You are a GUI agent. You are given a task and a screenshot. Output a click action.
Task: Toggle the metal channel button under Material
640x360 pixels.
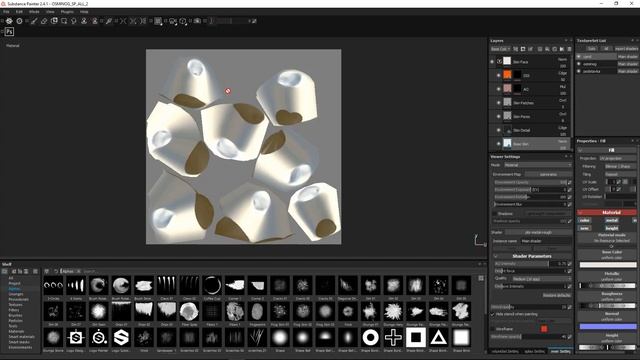[x=611, y=220]
